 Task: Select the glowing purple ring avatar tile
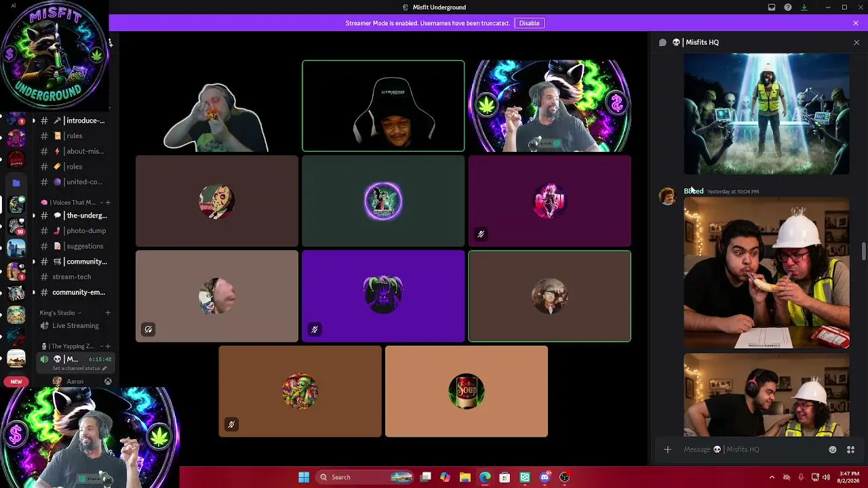383,201
